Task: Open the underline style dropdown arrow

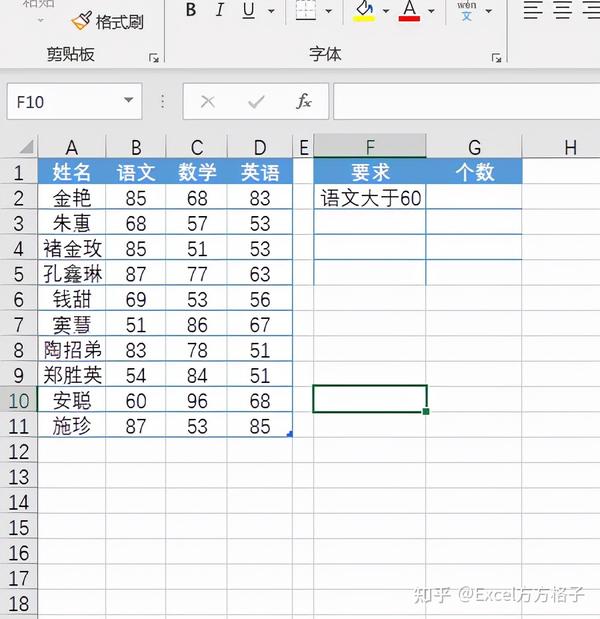Action: click(x=272, y=11)
